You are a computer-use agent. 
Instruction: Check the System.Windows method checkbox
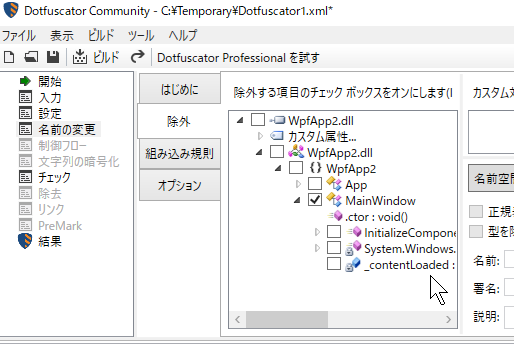point(334,248)
